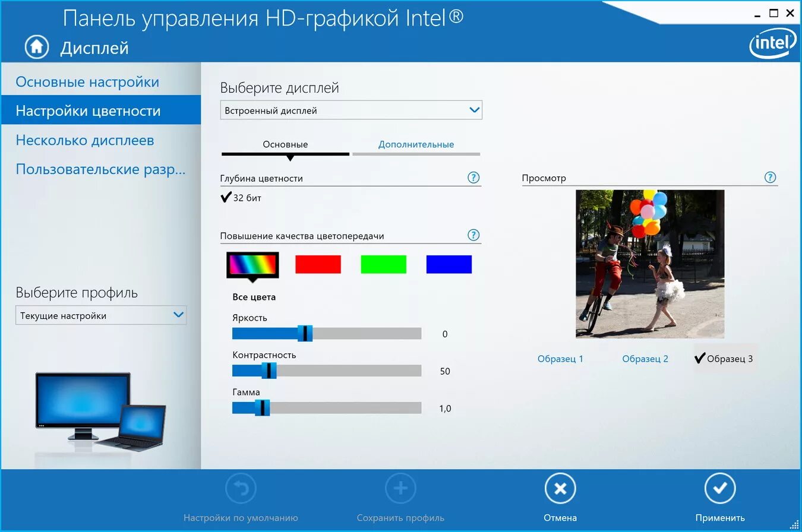Select the blue color channel swatch
Viewport: 802px width, 532px height.
click(x=449, y=264)
